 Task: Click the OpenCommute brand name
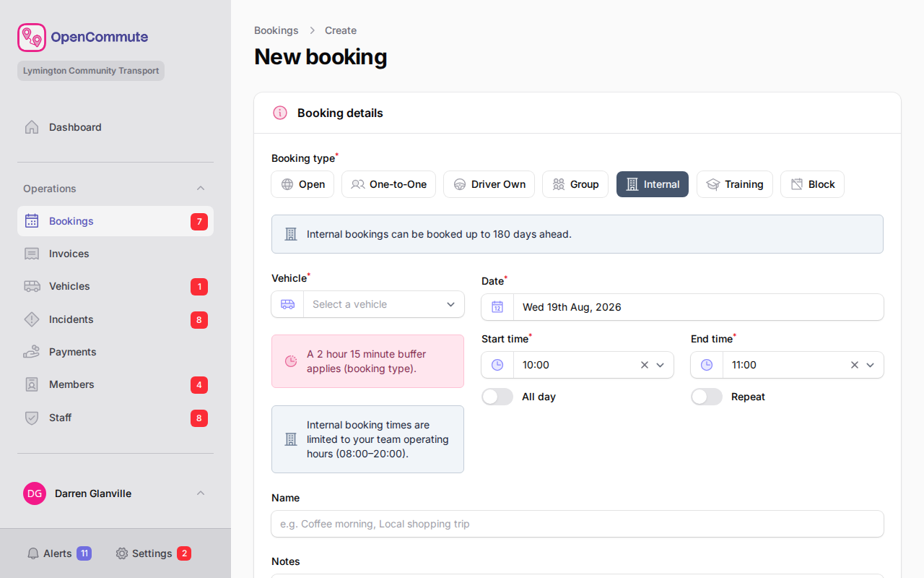(x=100, y=37)
